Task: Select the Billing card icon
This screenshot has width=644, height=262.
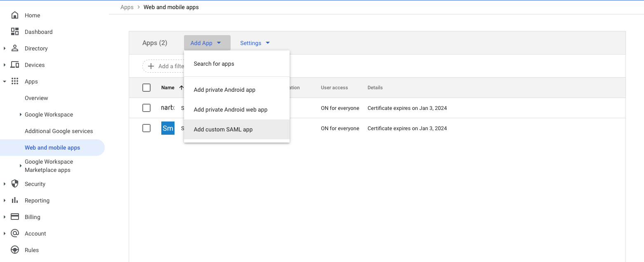Action: click(14, 217)
